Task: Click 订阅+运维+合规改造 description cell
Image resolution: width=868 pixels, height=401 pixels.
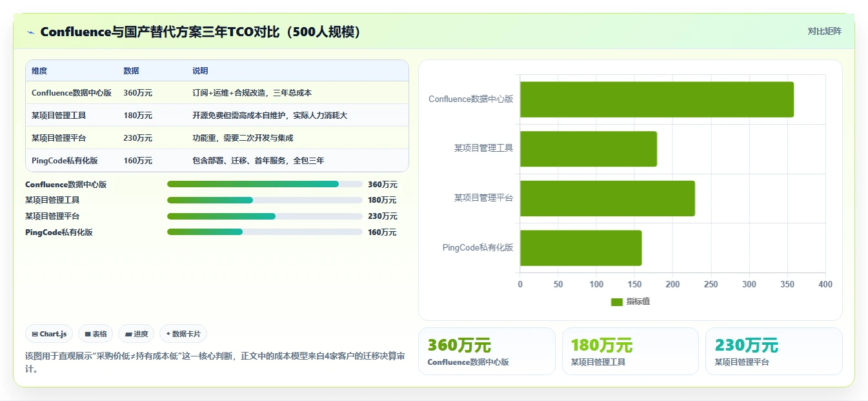Action: pos(252,93)
